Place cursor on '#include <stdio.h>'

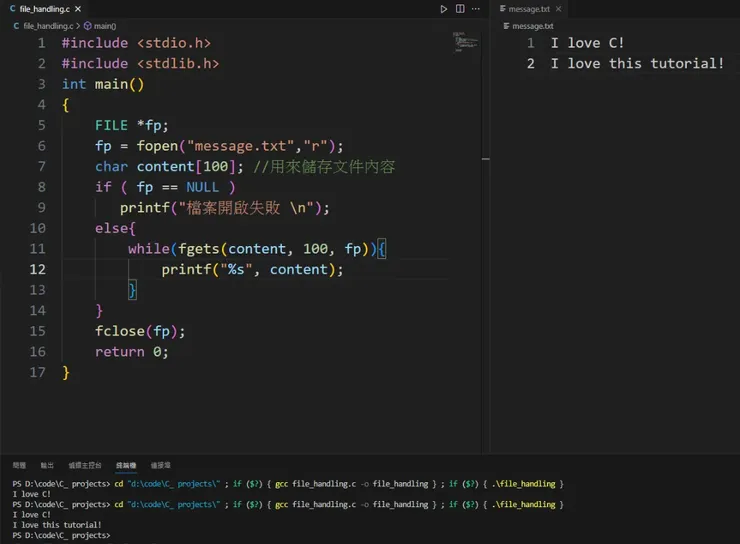[136, 43]
